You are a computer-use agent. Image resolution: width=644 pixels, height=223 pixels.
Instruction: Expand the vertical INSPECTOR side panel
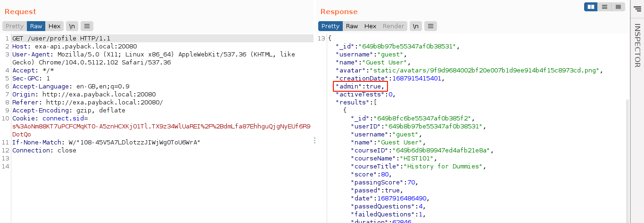tap(637, 46)
